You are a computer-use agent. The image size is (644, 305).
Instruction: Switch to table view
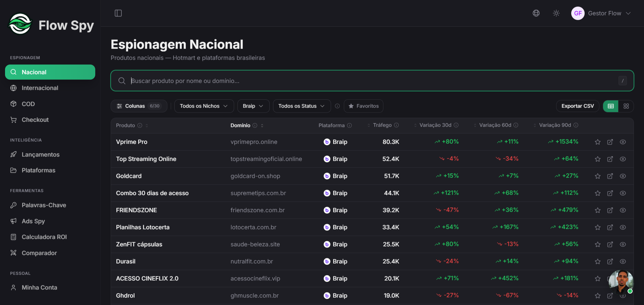tap(611, 106)
